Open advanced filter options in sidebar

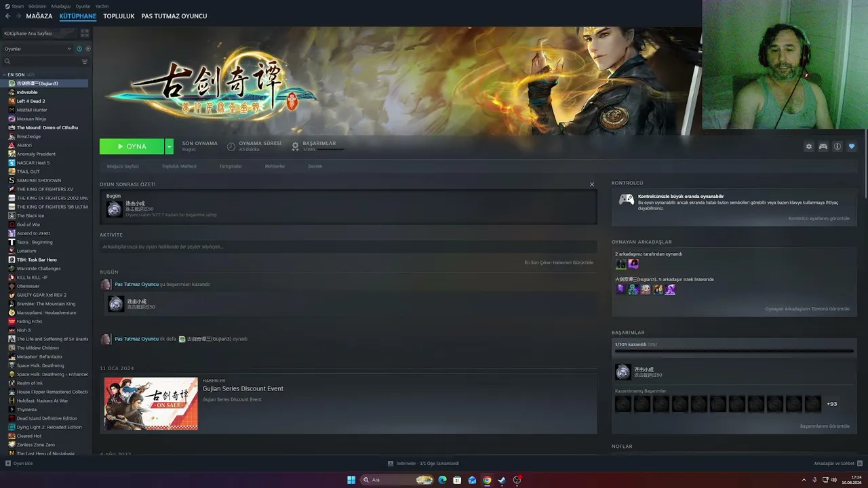(85, 62)
